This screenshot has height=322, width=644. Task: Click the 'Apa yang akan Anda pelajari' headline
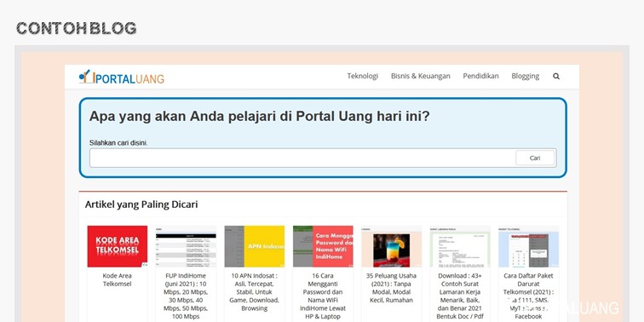click(260, 116)
